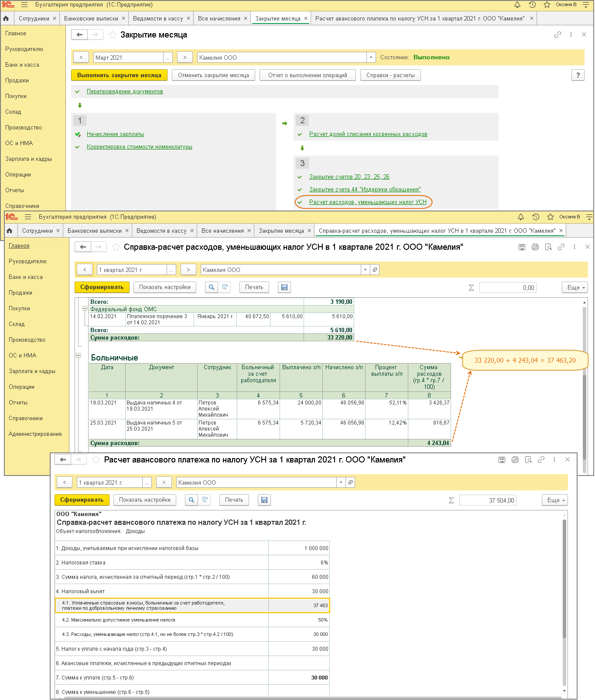
Task: Print icon in Справка-расчет расходов header
Action: click(x=535, y=247)
